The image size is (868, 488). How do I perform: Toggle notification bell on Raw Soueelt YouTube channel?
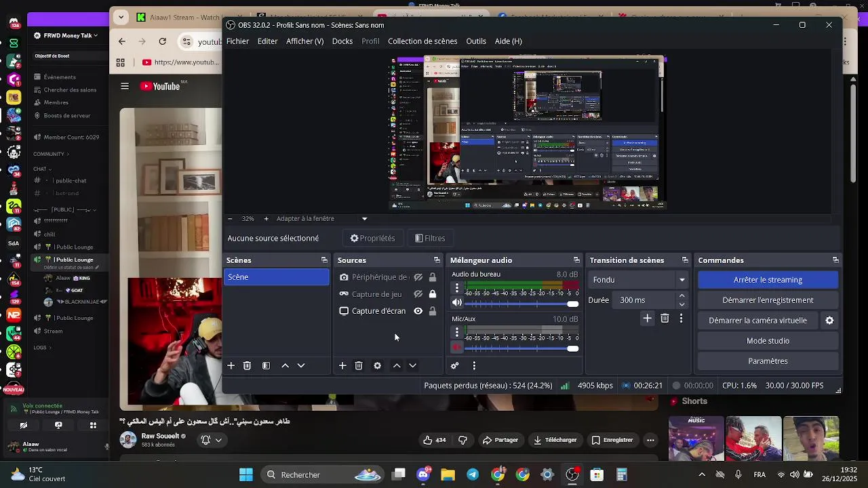click(x=211, y=440)
